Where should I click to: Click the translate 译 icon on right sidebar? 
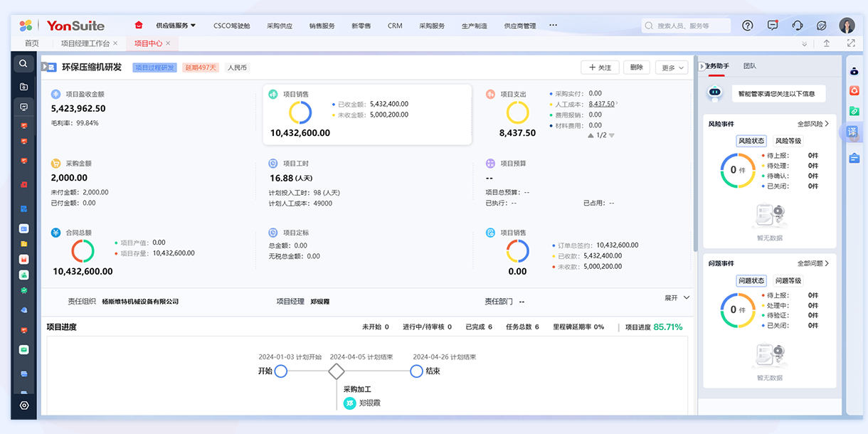[852, 132]
